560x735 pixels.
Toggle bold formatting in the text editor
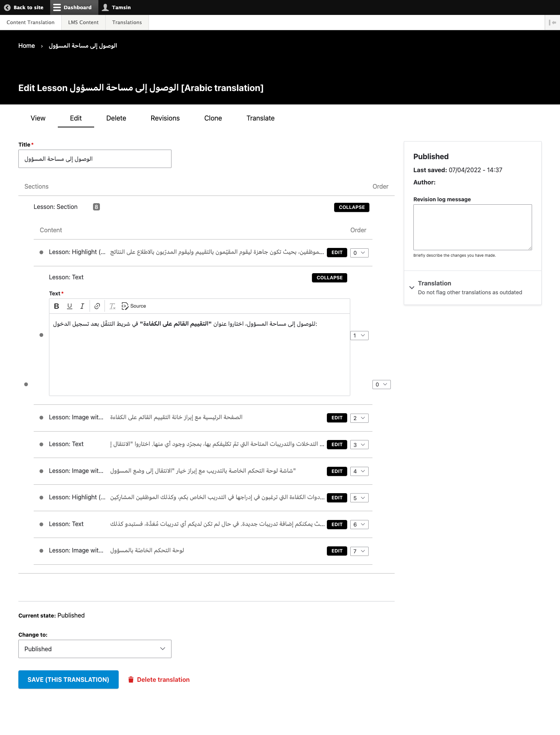(x=57, y=306)
